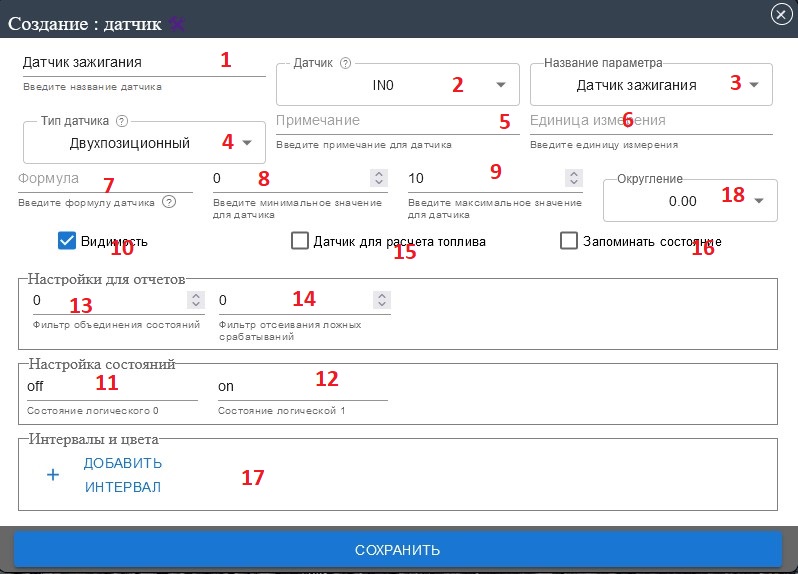Click the help icon next to Тип датчика

122,121
